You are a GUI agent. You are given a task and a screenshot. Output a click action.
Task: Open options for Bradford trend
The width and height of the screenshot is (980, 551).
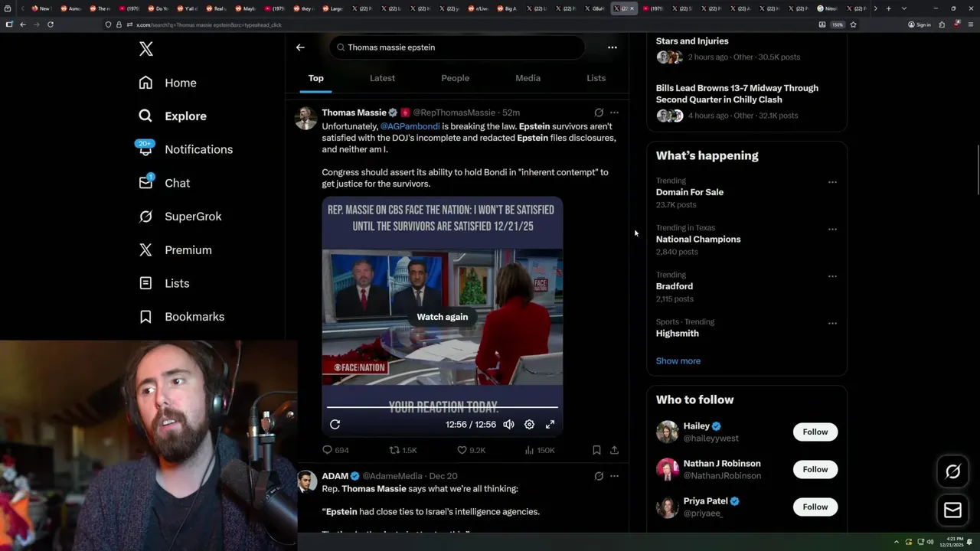coord(832,276)
